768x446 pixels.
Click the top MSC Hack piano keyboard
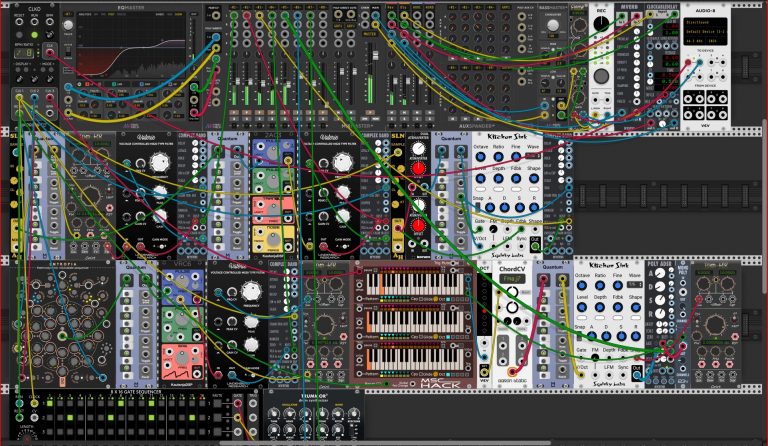(x=414, y=284)
